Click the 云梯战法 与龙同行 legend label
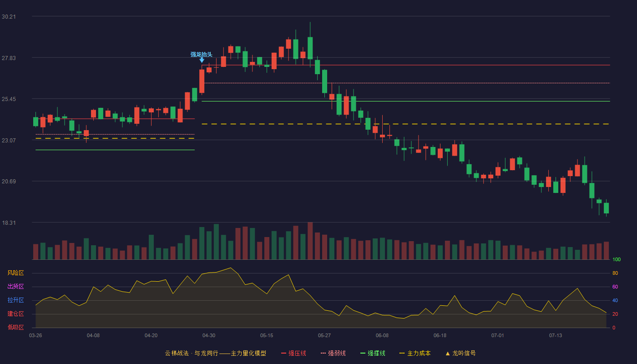Image resolution: width=637 pixels, height=364 pixels. [x=192, y=353]
